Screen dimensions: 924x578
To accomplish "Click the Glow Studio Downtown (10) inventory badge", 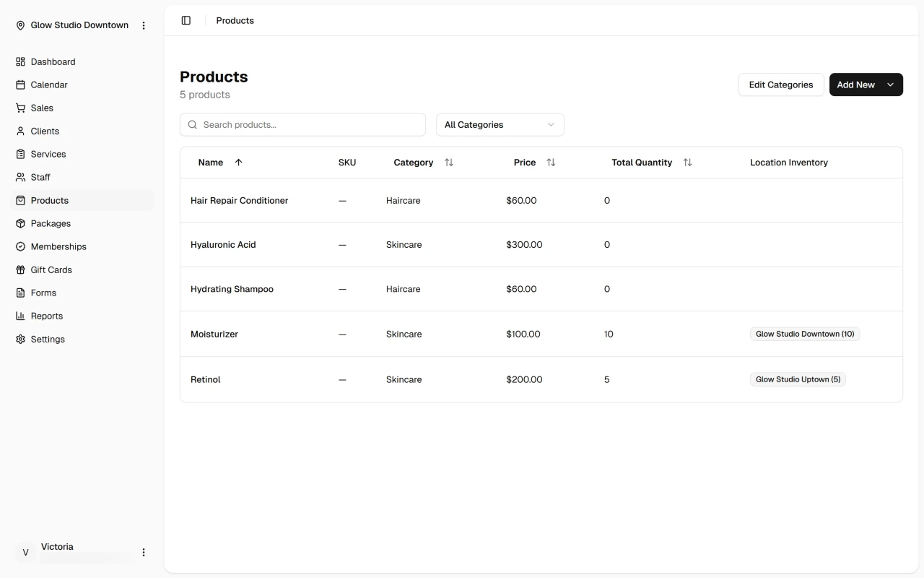I will 805,334.
